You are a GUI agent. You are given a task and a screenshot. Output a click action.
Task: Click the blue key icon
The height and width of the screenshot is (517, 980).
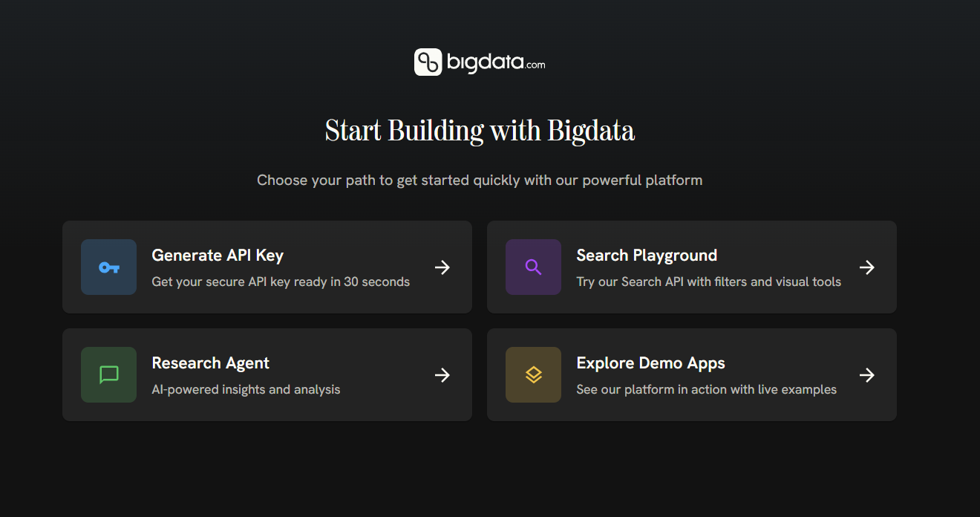(x=108, y=267)
